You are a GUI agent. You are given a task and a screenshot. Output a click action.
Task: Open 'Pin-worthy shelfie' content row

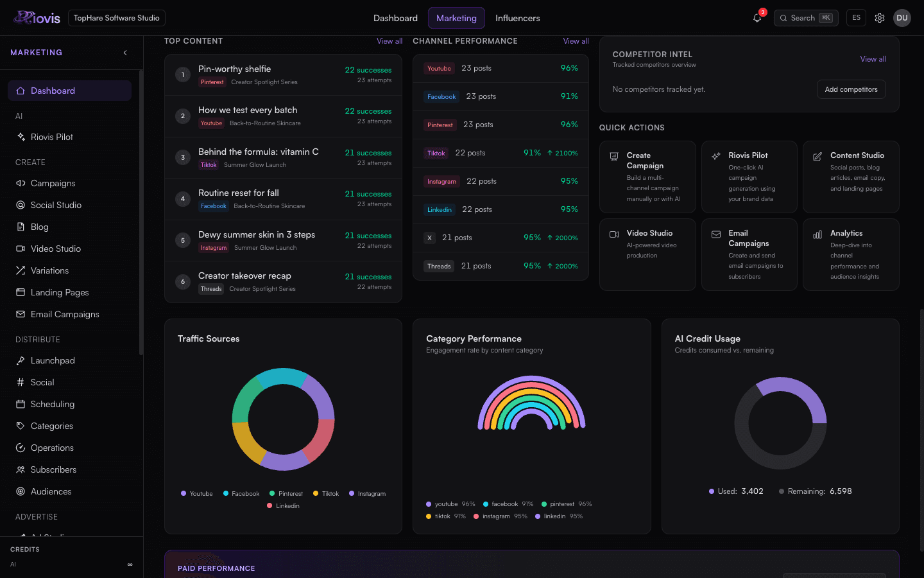point(283,75)
